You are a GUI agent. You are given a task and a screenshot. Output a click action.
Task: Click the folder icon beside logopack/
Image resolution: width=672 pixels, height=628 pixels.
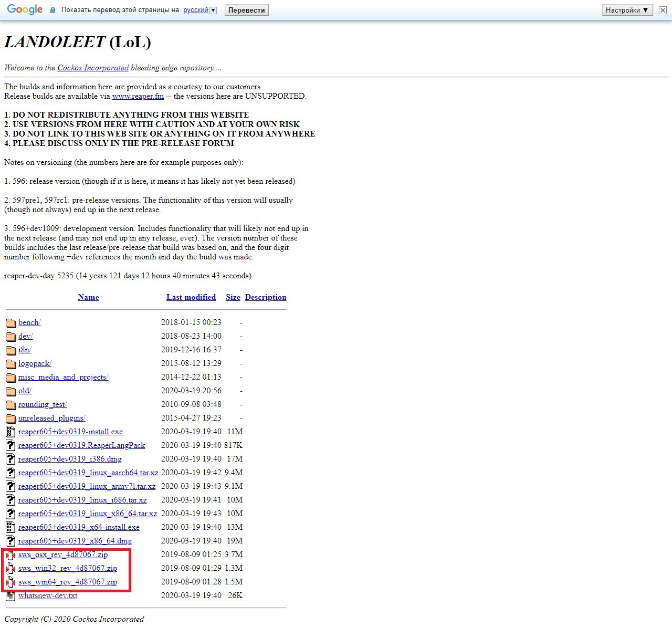[x=10, y=364]
